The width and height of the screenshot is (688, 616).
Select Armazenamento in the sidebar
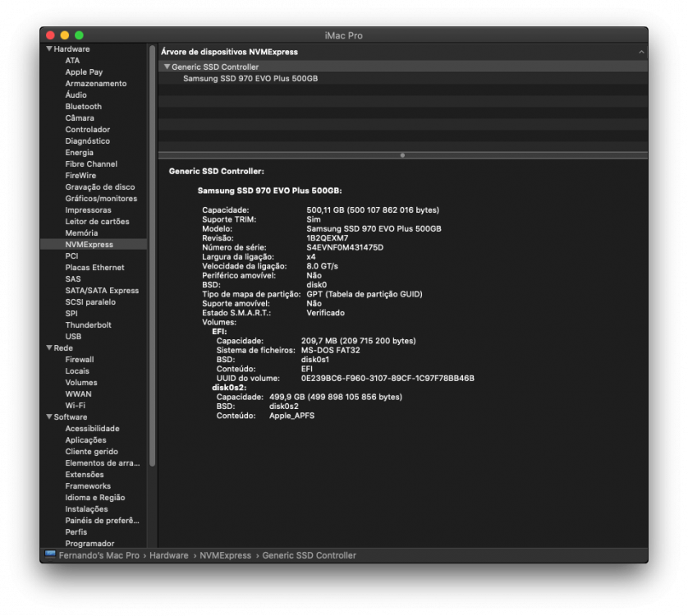[96, 84]
